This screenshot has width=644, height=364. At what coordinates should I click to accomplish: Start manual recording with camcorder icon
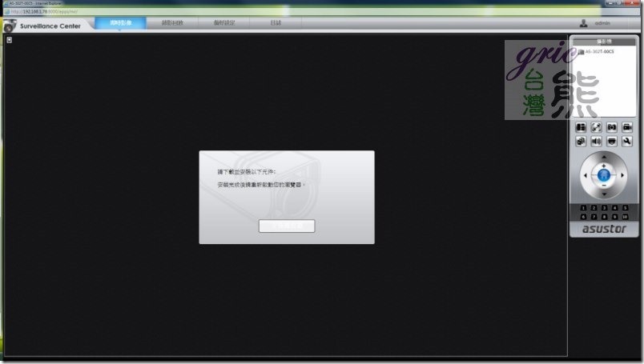[627, 127]
